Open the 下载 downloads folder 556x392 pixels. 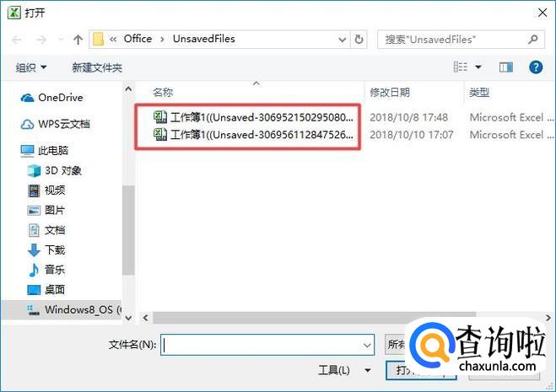pos(46,250)
